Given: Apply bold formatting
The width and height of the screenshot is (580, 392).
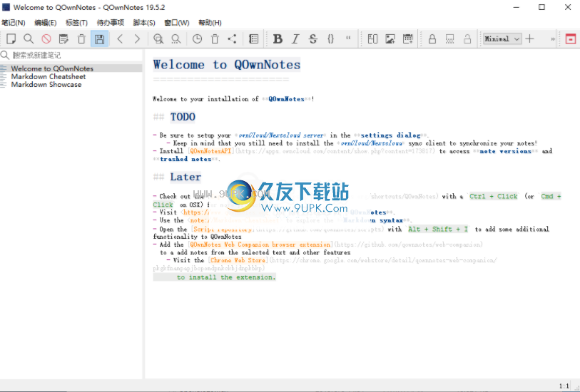Looking at the screenshot, I should click(x=278, y=38).
